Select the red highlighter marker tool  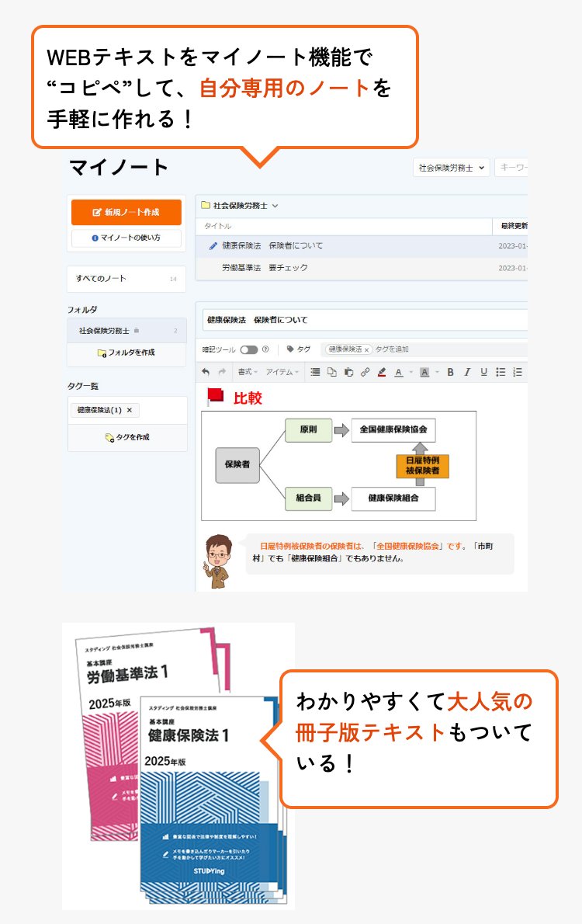382,372
